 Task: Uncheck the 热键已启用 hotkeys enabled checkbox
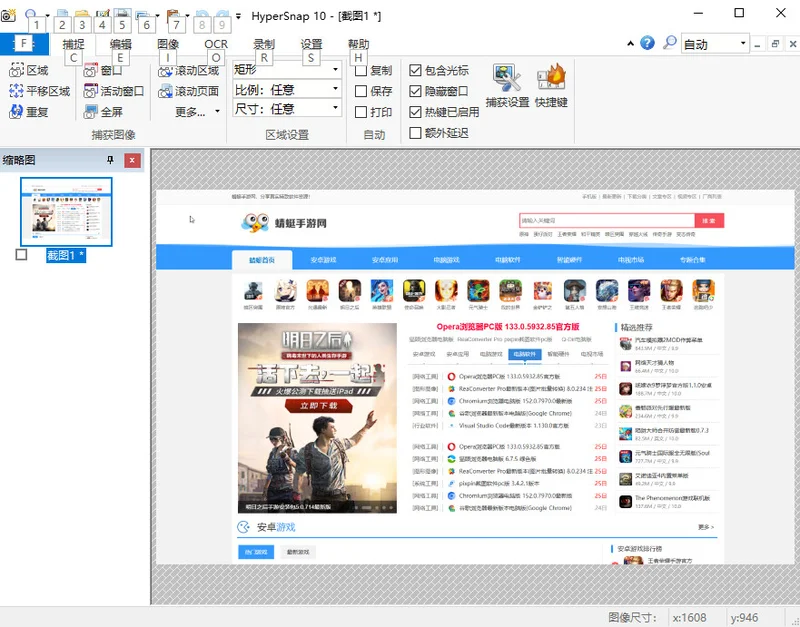[415, 112]
